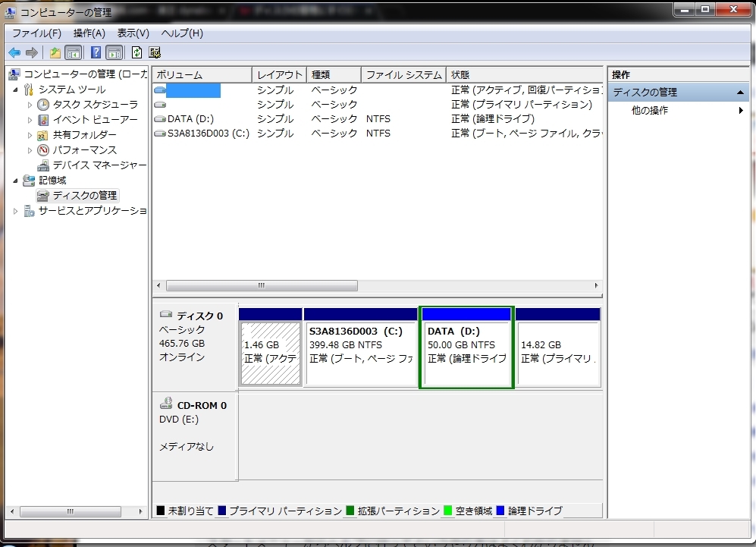
Task: Click the volume list scroll right arrow
Action: (597, 285)
